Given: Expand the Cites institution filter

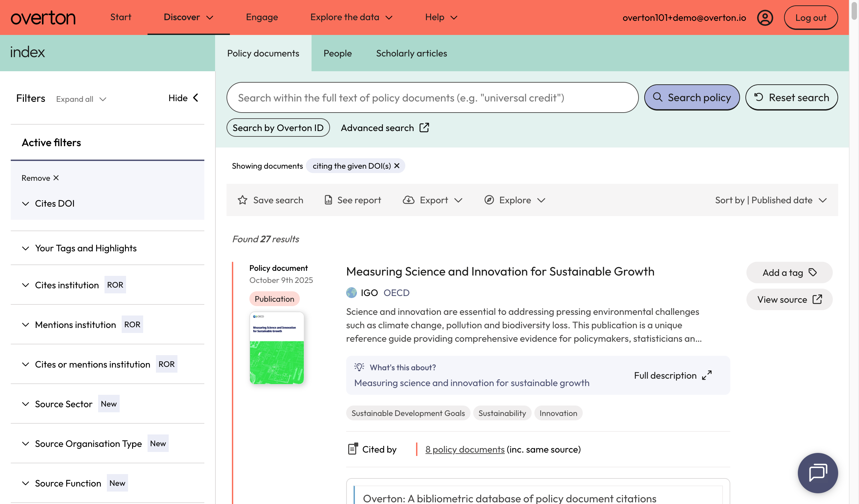Looking at the screenshot, I should pyautogui.click(x=60, y=285).
